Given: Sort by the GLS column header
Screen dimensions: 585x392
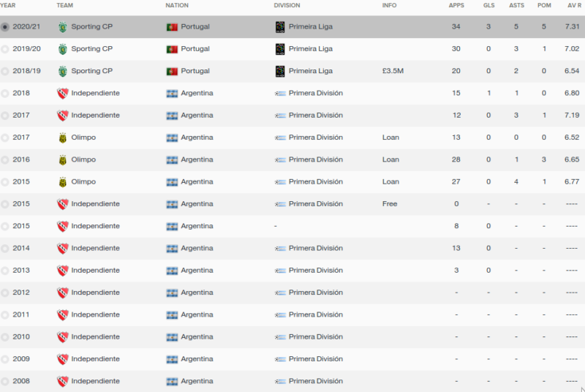Looking at the screenshot, I should (x=488, y=5).
